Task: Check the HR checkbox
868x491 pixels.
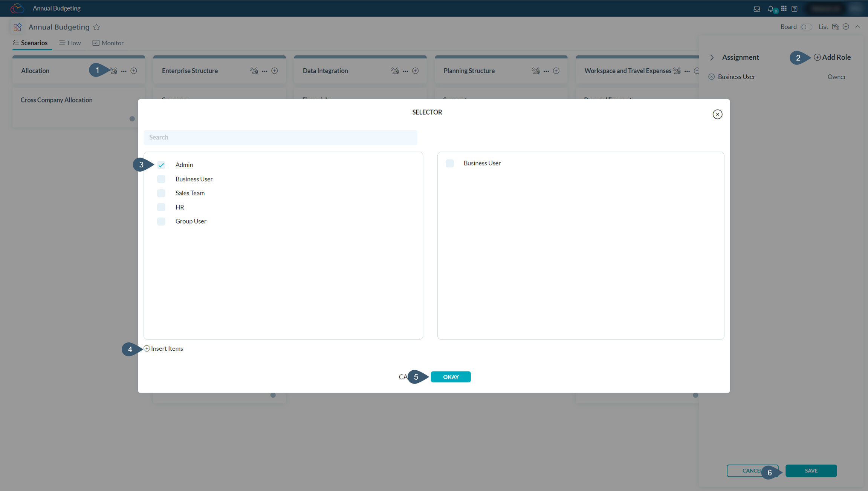Action: click(161, 207)
